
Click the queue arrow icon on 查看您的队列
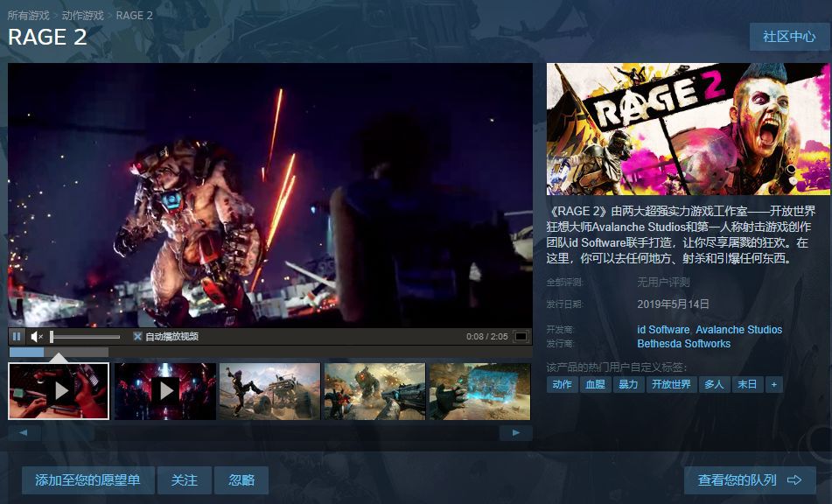[x=794, y=480]
